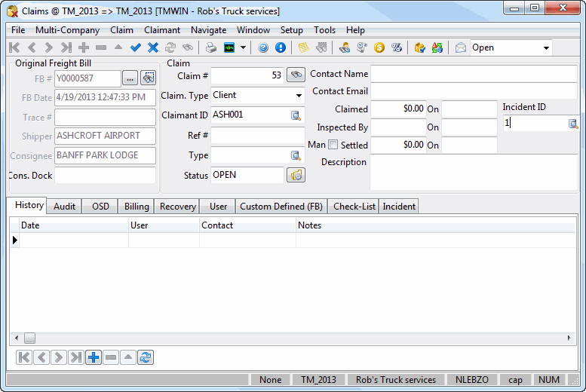Screen dimensions: 586x392
Task: Click the blue X cancel icon in toolbar
Action: [x=153, y=47]
